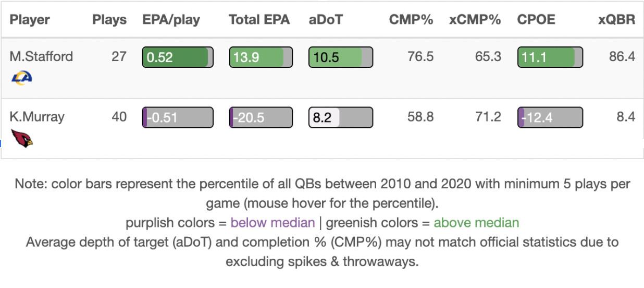This screenshot has height=288, width=644.
Task: Click Murray's -0.51 EPA/play bar
Action: point(178,117)
